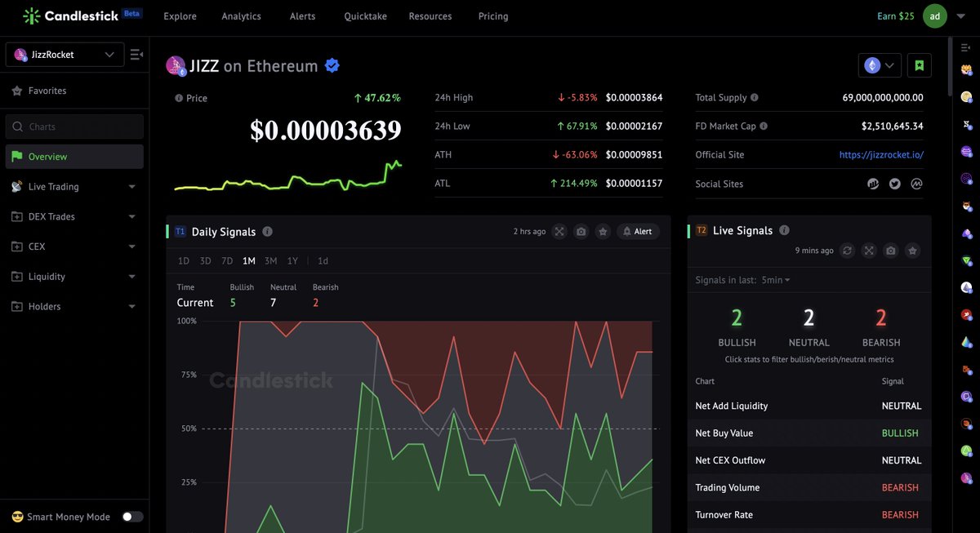The width and height of the screenshot is (980, 533).
Task: Click the Trading Volume row
Action: coord(808,487)
